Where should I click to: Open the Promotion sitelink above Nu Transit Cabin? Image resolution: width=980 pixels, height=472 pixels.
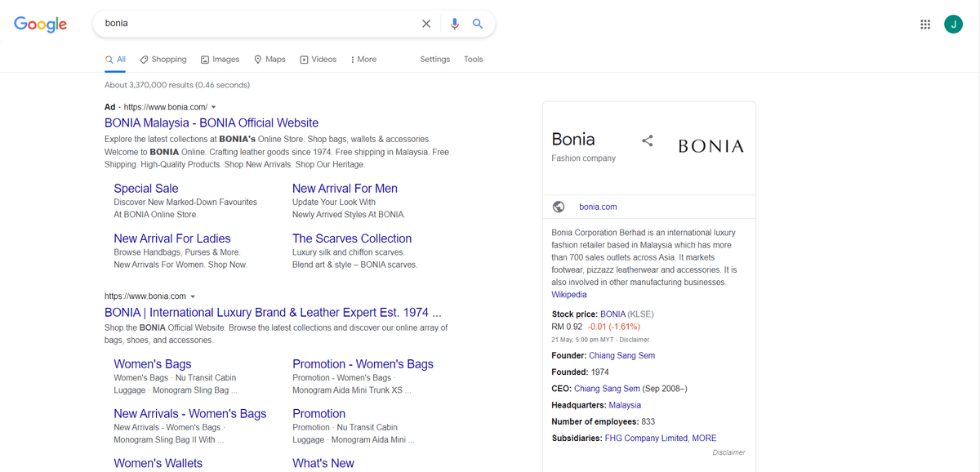point(318,414)
